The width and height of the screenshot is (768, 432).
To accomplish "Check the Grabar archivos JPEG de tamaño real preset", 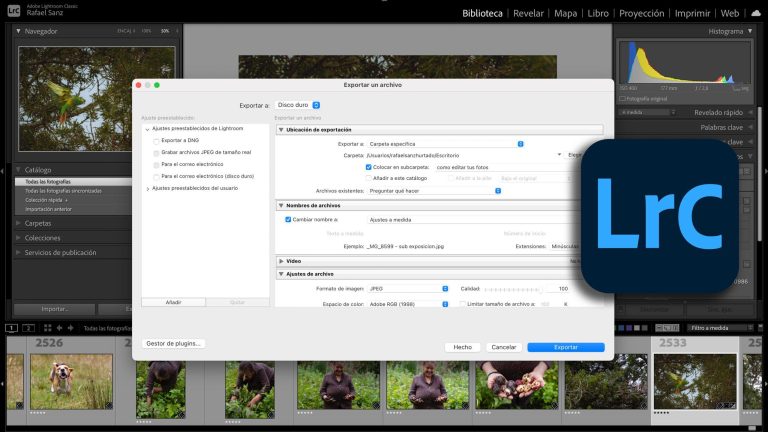I will point(156,153).
